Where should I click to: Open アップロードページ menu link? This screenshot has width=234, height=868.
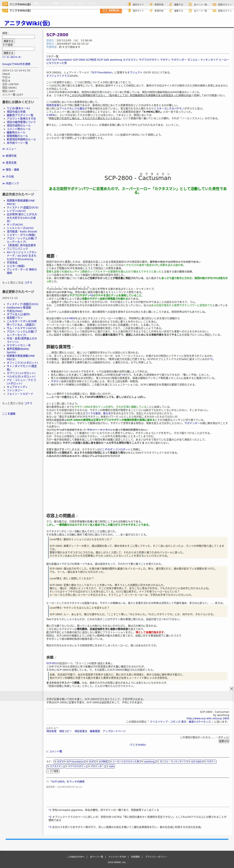(x=114, y=731)
